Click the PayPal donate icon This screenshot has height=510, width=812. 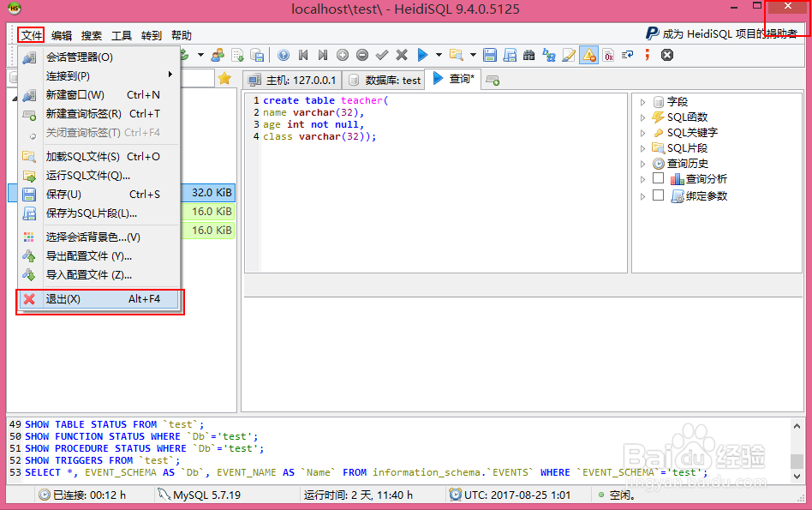pyautogui.click(x=652, y=33)
